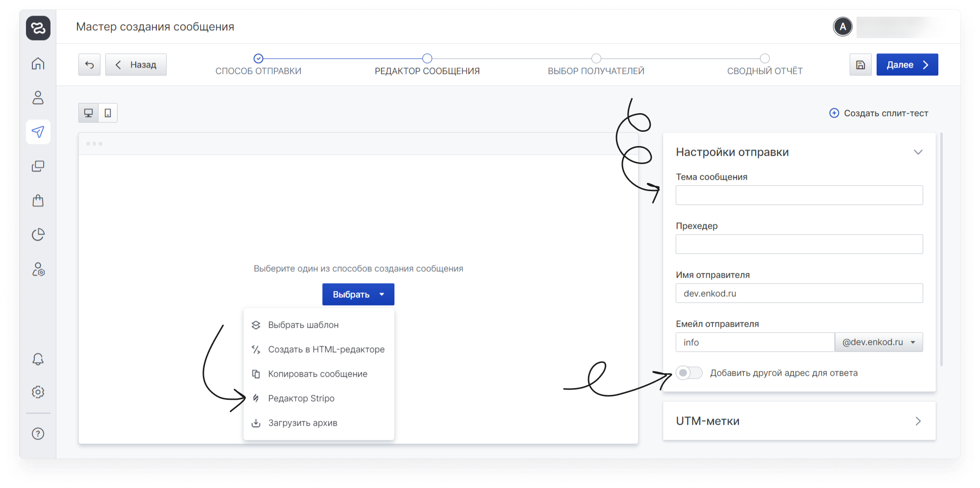Go to the Способ отправки step
The image size is (980, 488).
tap(258, 65)
